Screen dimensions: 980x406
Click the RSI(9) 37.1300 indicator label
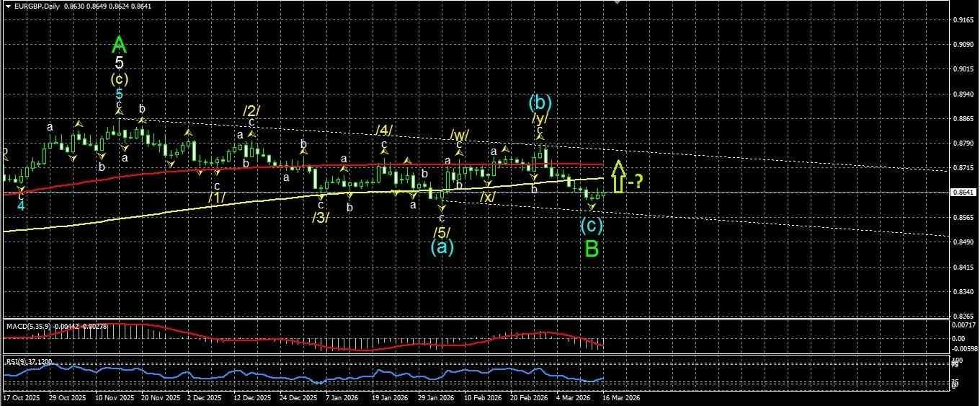29,362
